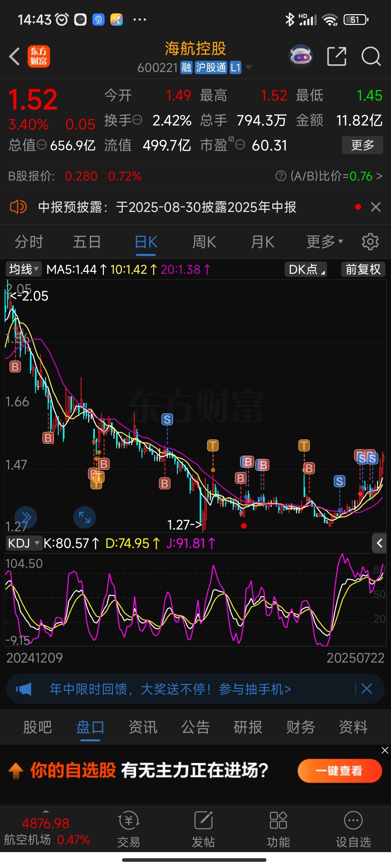Image resolution: width=391 pixels, height=868 pixels.
Task: Dismiss the 中报预披露 notice
Action: 376,207
